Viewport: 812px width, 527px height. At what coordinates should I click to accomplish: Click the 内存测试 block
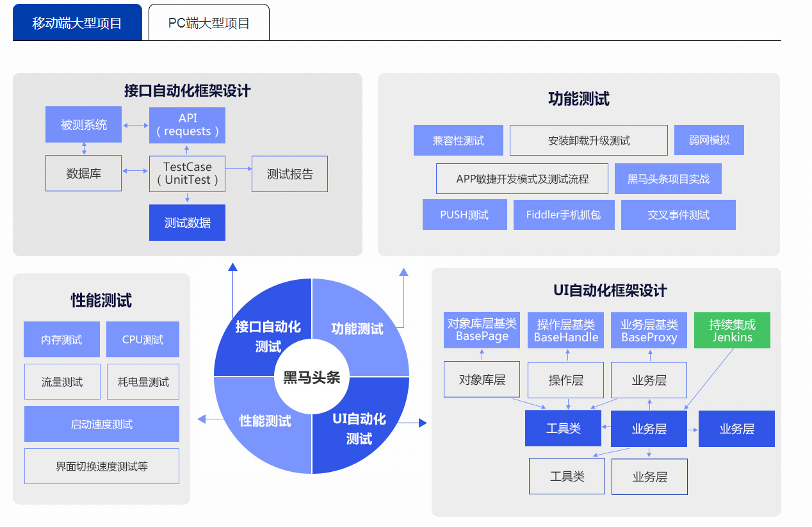point(61,339)
